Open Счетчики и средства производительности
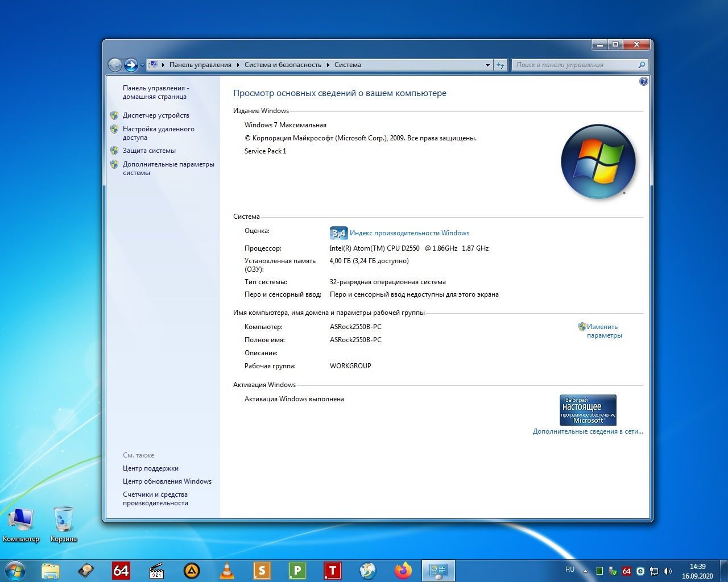The width and height of the screenshot is (728, 582). point(155,498)
